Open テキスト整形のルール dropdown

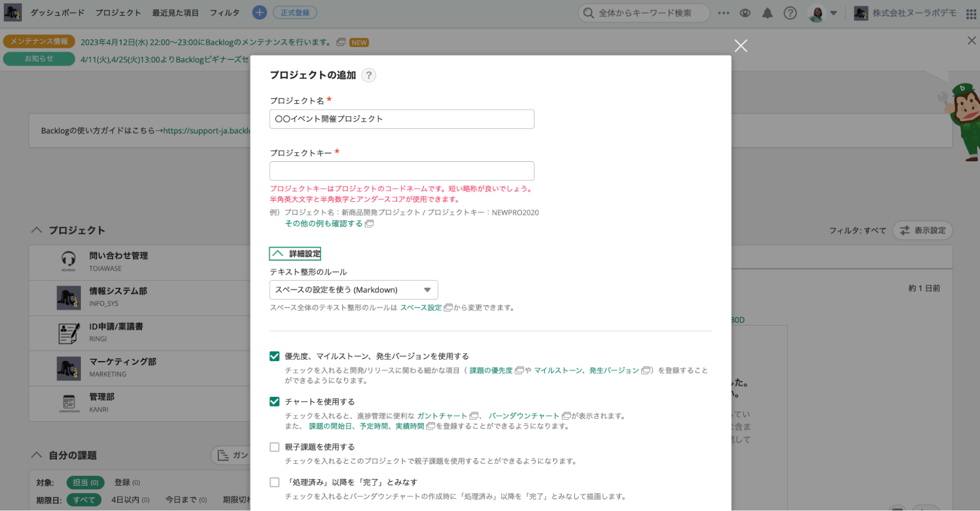click(353, 290)
